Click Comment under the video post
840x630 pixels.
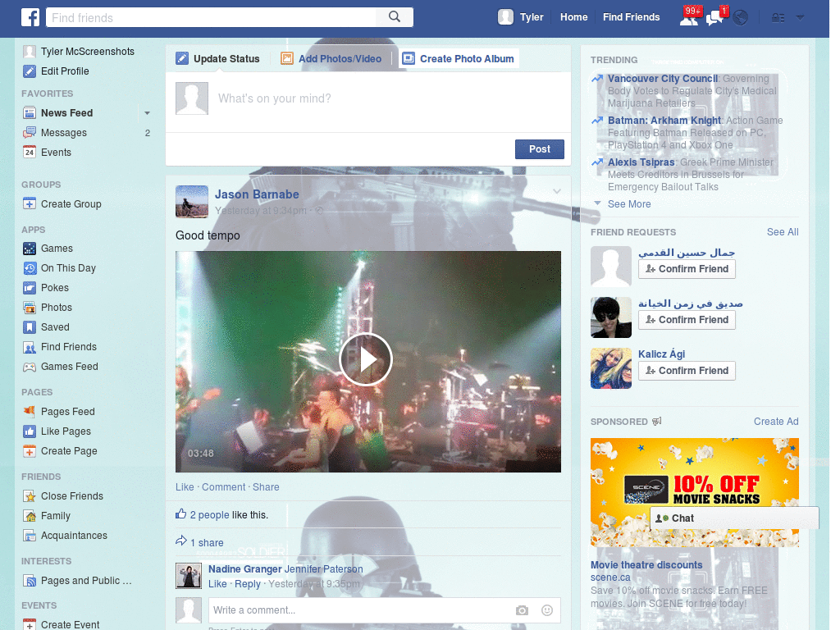coord(223,487)
